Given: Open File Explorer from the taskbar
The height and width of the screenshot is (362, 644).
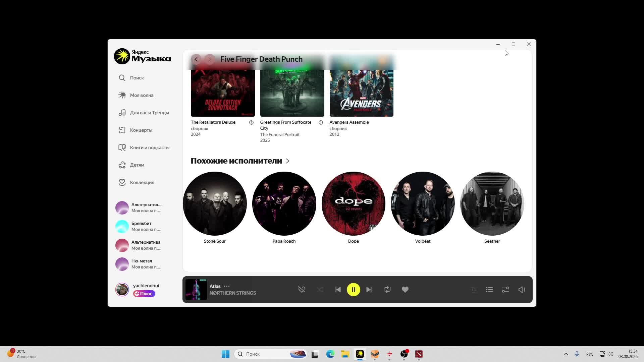Looking at the screenshot, I should (x=345, y=354).
